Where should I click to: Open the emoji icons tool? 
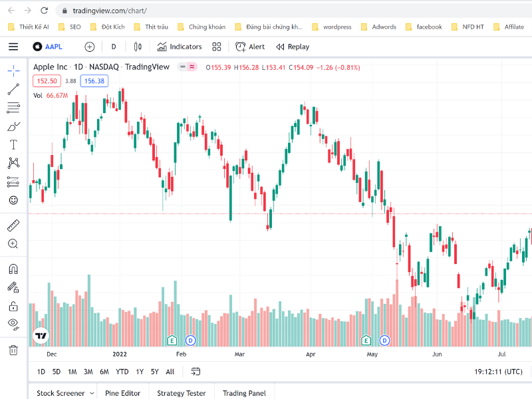click(x=13, y=200)
